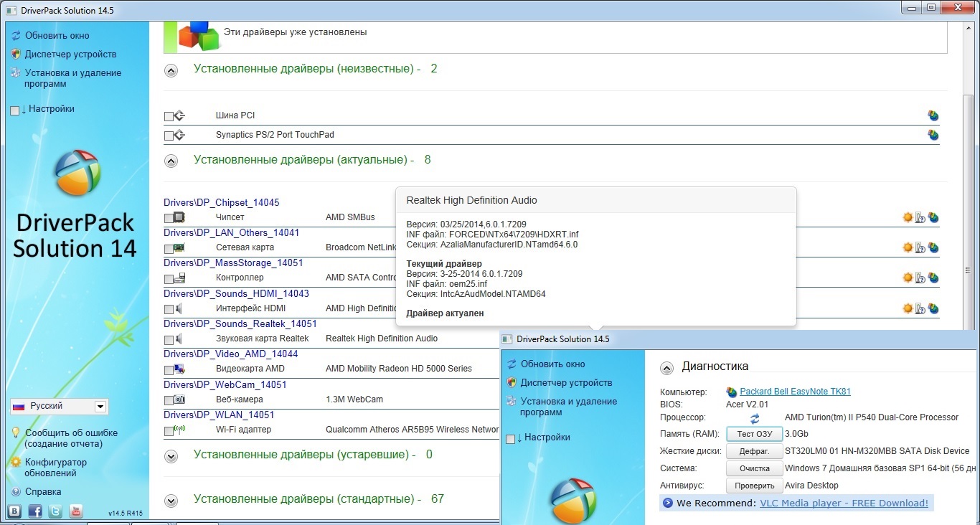This screenshot has width=980, height=525.
Task: Open Установка и удаление программ in main window
Action: point(73,78)
